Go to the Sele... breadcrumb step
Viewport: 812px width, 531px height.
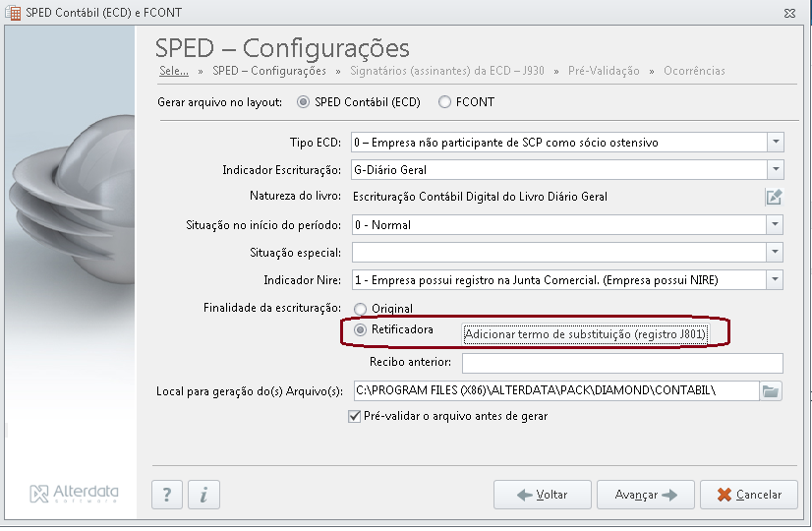point(173,71)
